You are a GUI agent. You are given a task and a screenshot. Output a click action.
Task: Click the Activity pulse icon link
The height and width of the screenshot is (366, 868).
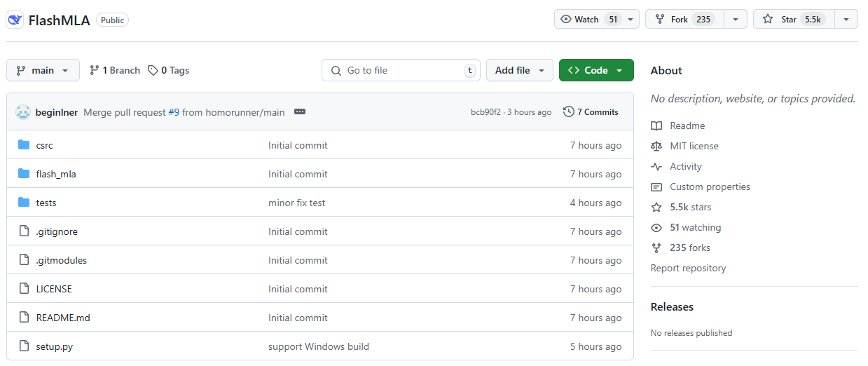click(656, 167)
